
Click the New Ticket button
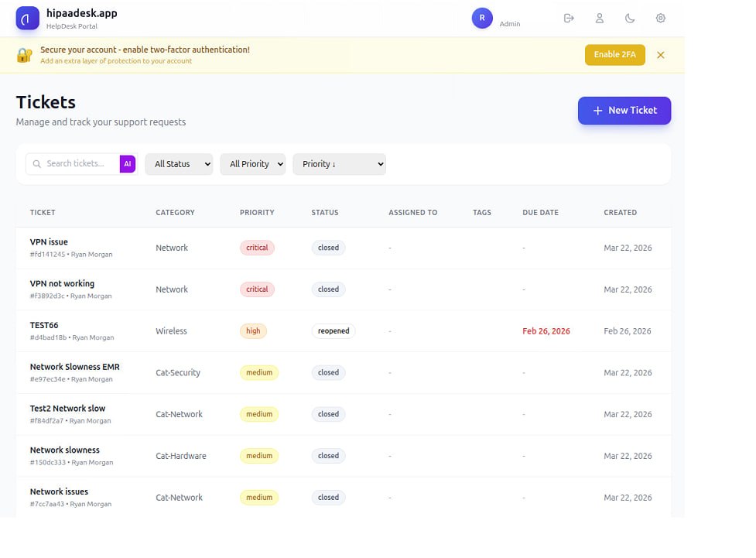pos(624,110)
